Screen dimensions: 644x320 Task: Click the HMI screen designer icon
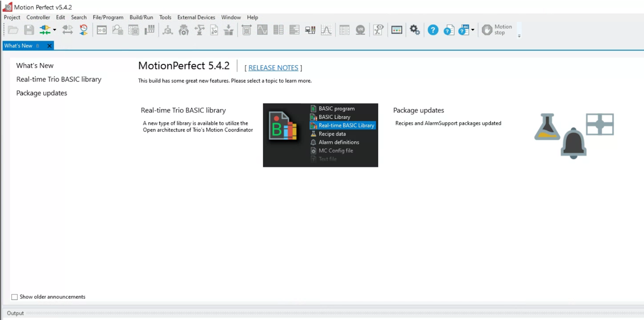[397, 30]
